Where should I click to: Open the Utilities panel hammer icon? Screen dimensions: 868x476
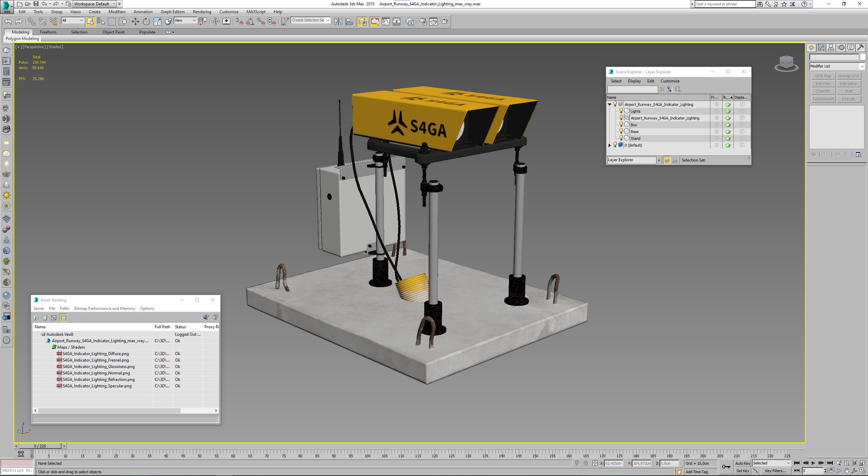tap(860, 48)
